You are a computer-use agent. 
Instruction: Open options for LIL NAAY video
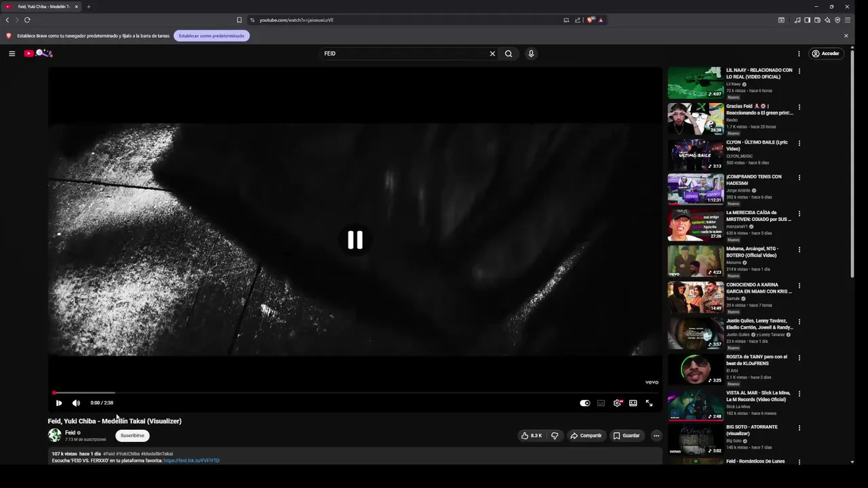click(799, 70)
